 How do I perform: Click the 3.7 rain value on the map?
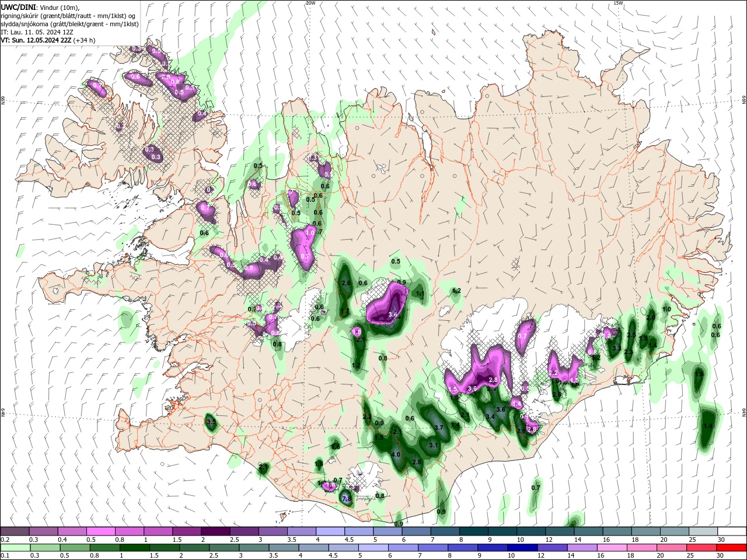tap(439, 428)
